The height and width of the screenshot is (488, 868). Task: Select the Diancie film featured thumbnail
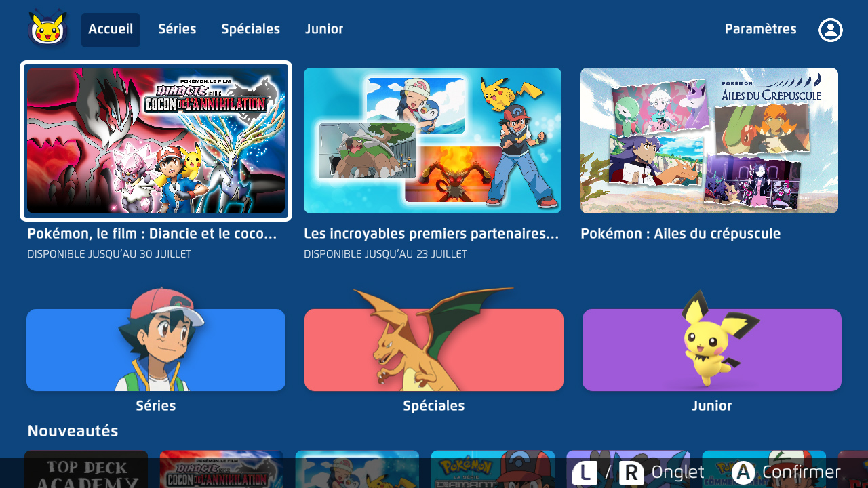pos(156,141)
